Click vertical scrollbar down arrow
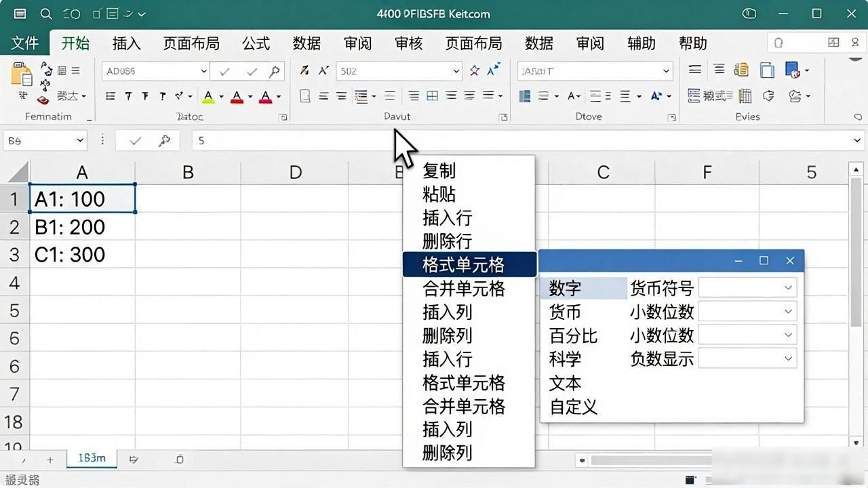 click(x=856, y=442)
